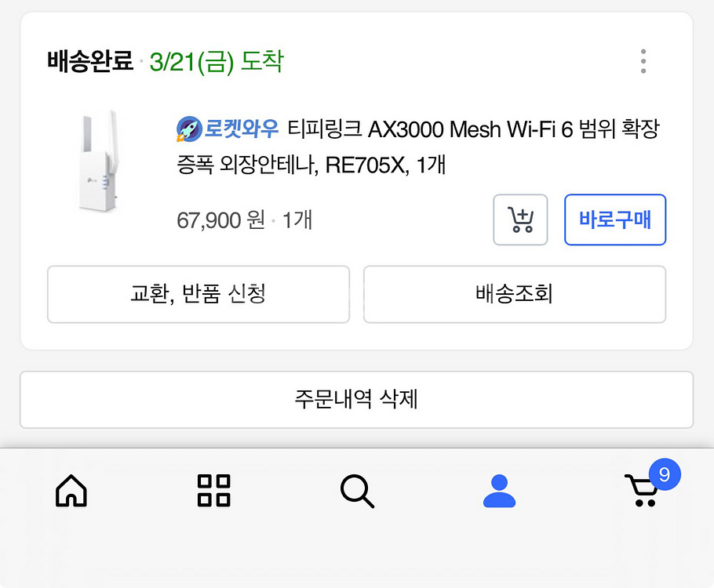Open My Coupang profile icon
The image size is (714, 588).
click(x=500, y=492)
